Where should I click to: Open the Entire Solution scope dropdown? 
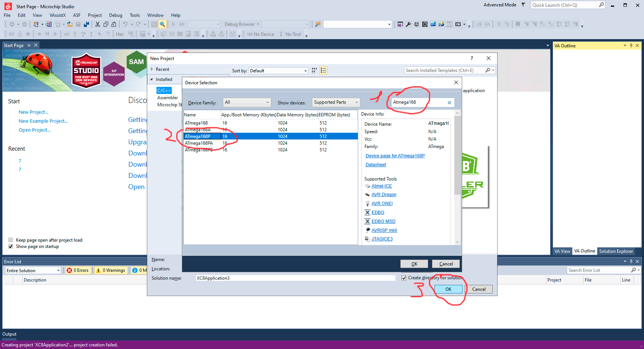pyautogui.click(x=33, y=270)
